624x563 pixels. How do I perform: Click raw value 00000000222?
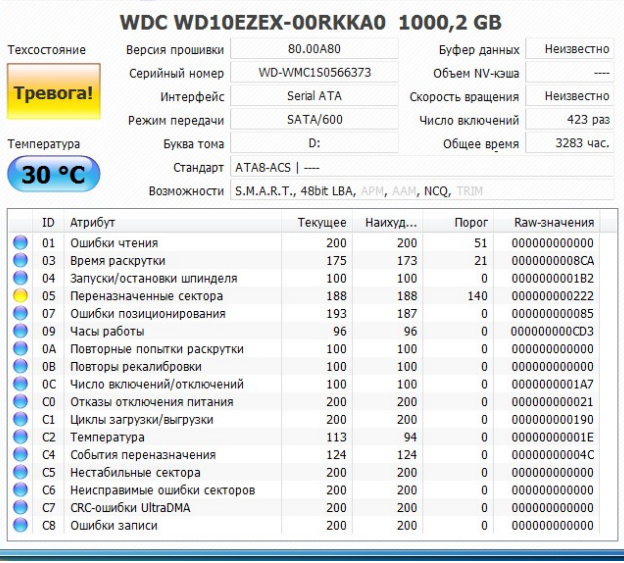pos(552,296)
